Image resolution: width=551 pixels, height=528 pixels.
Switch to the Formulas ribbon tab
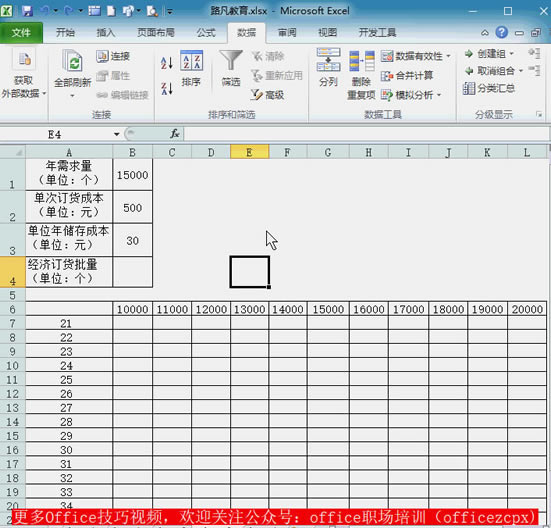coord(206,33)
